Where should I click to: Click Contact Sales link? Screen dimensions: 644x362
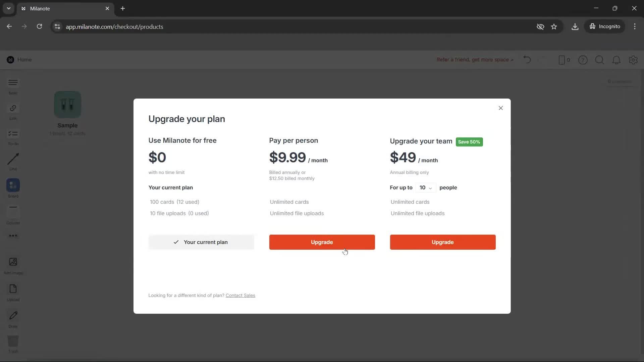pos(240,295)
